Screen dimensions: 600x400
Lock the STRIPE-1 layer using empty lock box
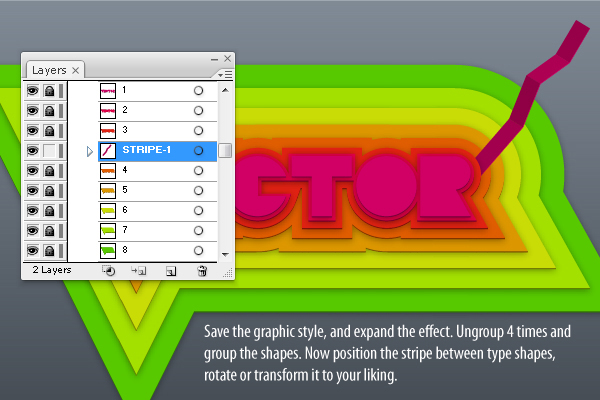pos(49,150)
